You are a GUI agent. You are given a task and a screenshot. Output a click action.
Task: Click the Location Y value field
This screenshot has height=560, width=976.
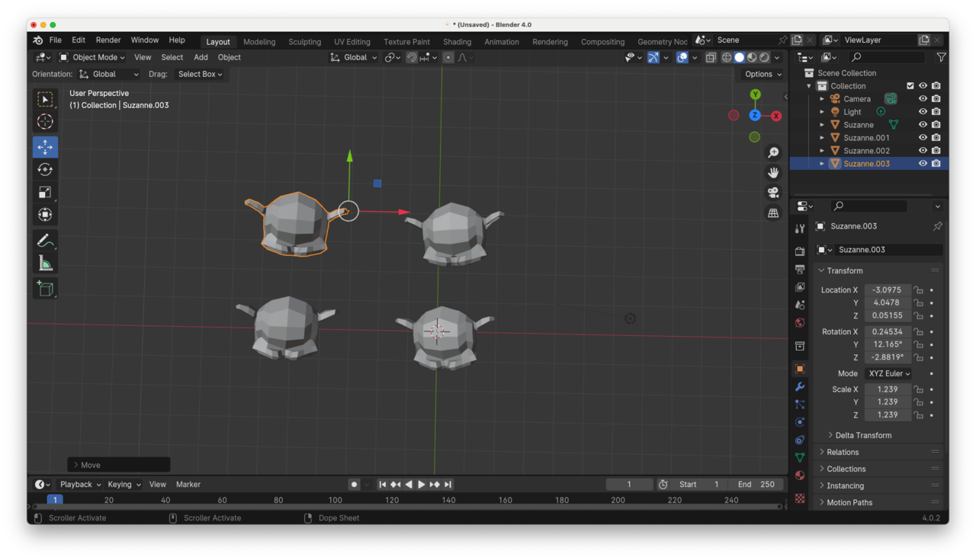coord(888,302)
